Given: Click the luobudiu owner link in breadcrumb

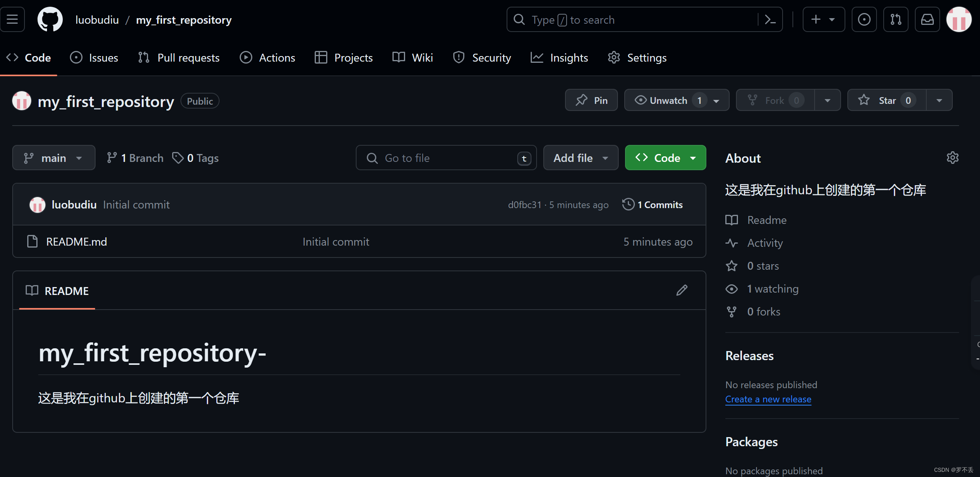Looking at the screenshot, I should tap(97, 20).
